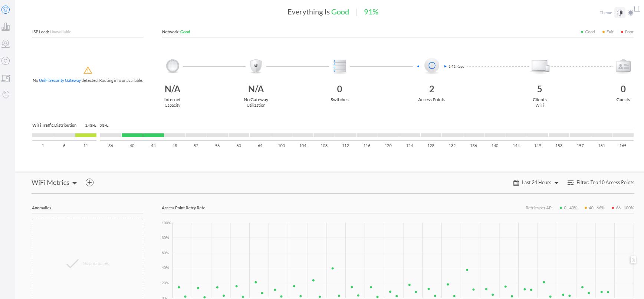Image resolution: width=644 pixels, height=299 pixels.
Task: Toggle the side panel layout icon
Action: pyautogui.click(x=637, y=9)
